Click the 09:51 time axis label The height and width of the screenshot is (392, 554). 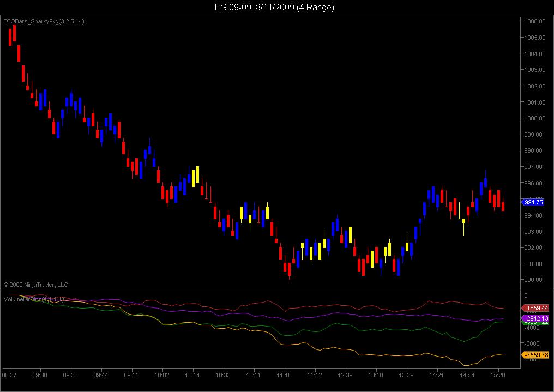click(x=131, y=375)
